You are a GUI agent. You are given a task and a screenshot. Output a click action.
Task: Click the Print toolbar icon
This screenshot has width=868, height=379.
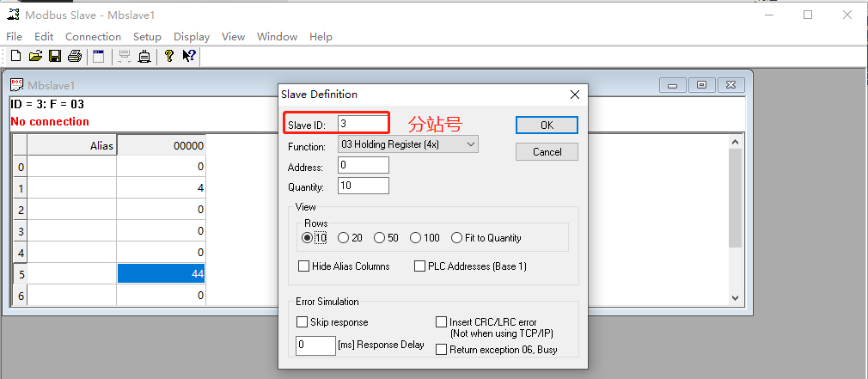(x=75, y=57)
